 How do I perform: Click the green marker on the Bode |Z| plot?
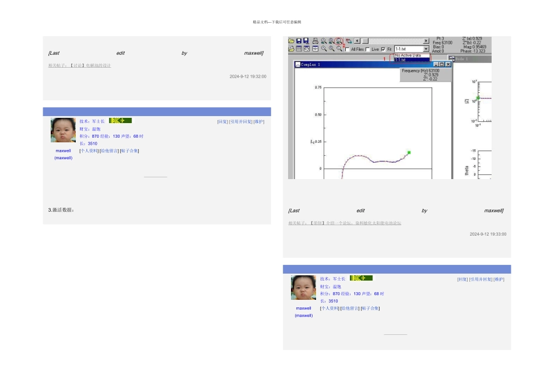tap(478, 98)
